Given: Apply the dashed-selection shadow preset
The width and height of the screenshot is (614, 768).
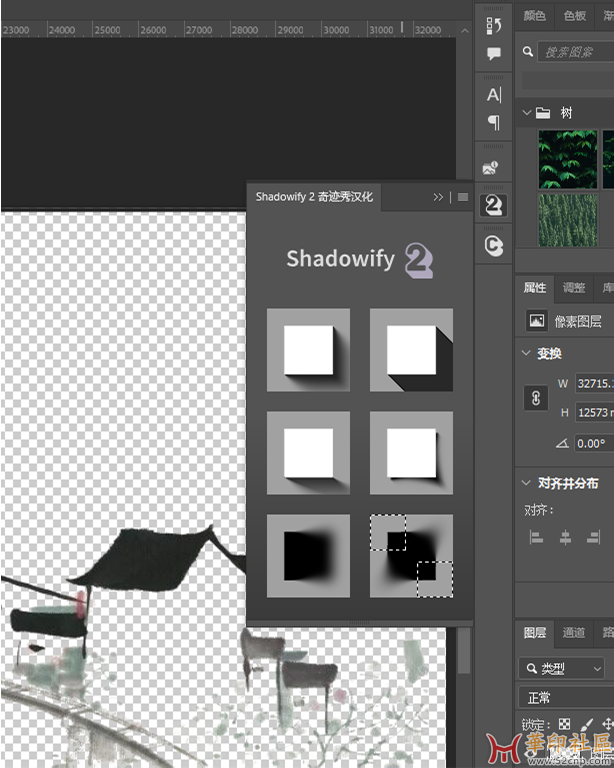Looking at the screenshot, I should click(x=411, y=555).
